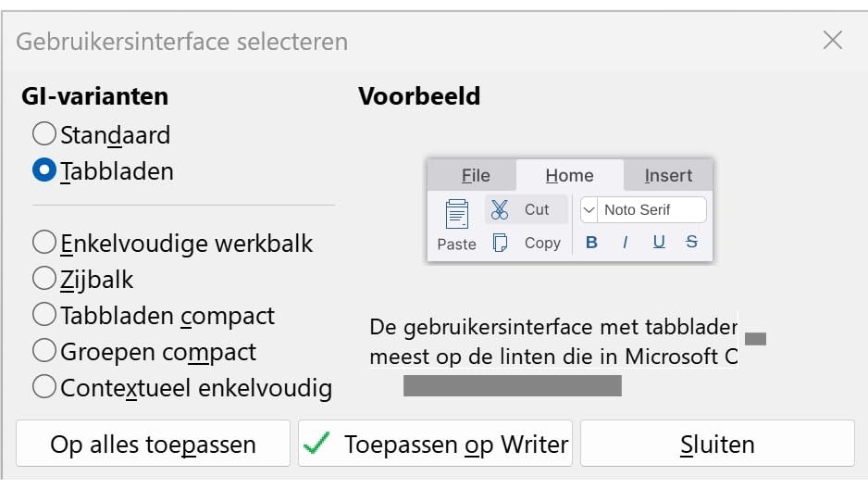This screenshot has height=489, width=868.
Task: Click the Strikethrough S icon
Action: [692, 243]
